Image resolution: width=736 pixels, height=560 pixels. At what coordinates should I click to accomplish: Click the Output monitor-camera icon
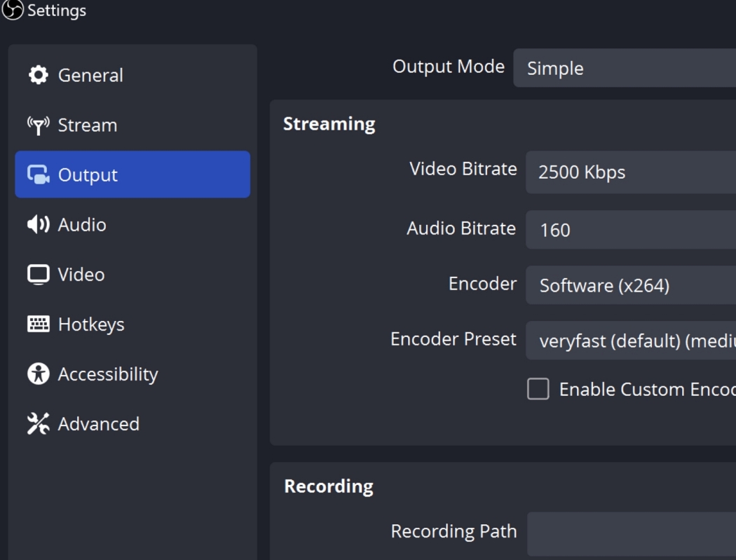(x=38, y=175)
